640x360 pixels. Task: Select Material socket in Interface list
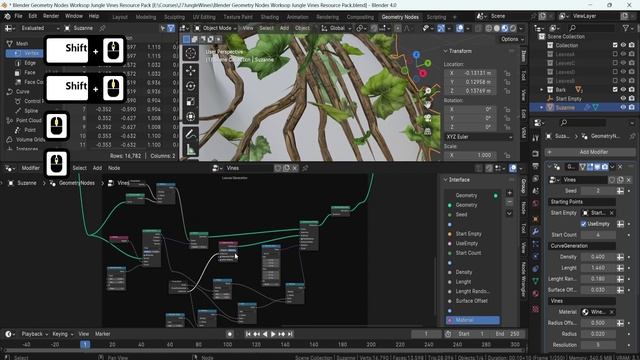[x=473, y=320]
